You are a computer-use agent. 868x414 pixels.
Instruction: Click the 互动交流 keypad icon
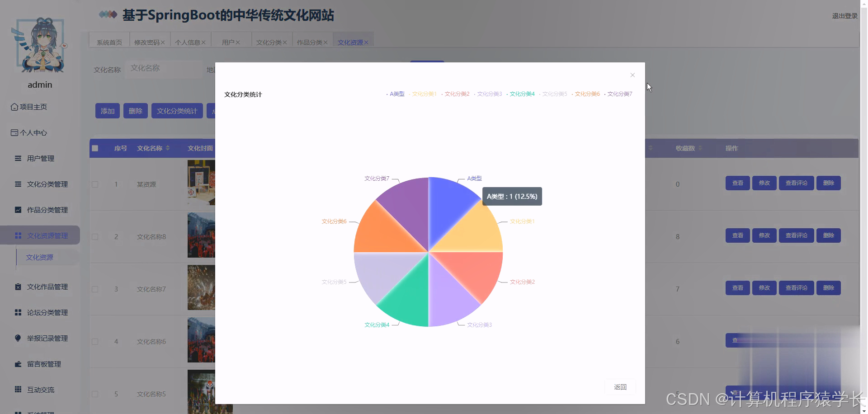coord(17,390)
